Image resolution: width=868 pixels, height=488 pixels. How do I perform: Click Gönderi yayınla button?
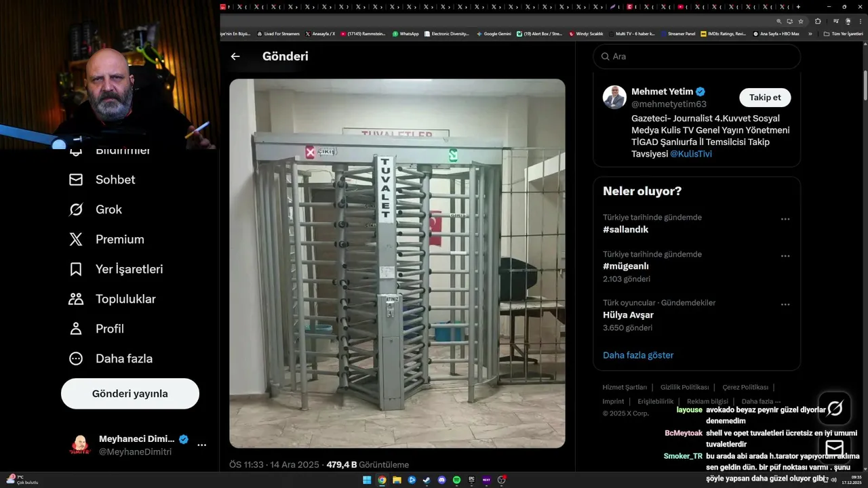[130, 394]
